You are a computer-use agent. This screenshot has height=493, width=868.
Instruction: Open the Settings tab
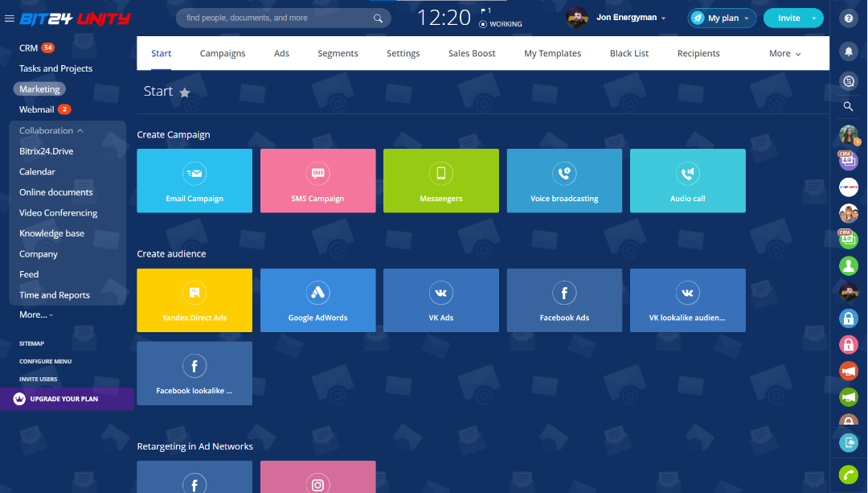point(403,54)
